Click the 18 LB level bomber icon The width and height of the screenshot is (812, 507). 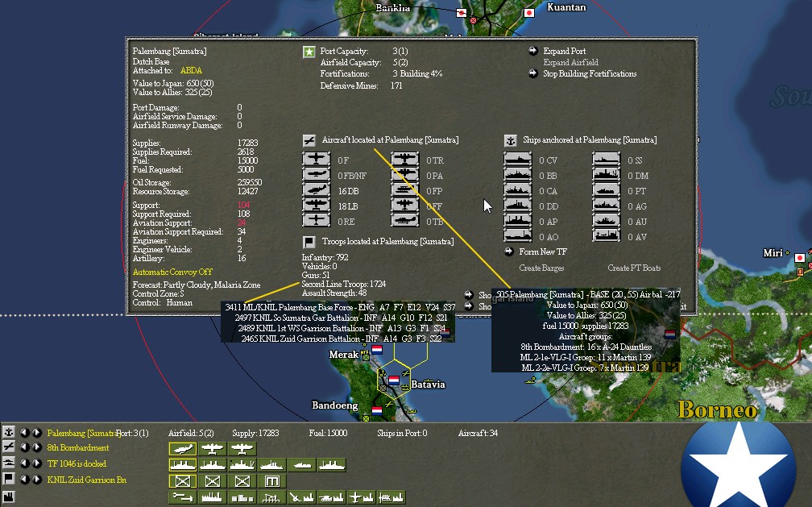point(316,206)
